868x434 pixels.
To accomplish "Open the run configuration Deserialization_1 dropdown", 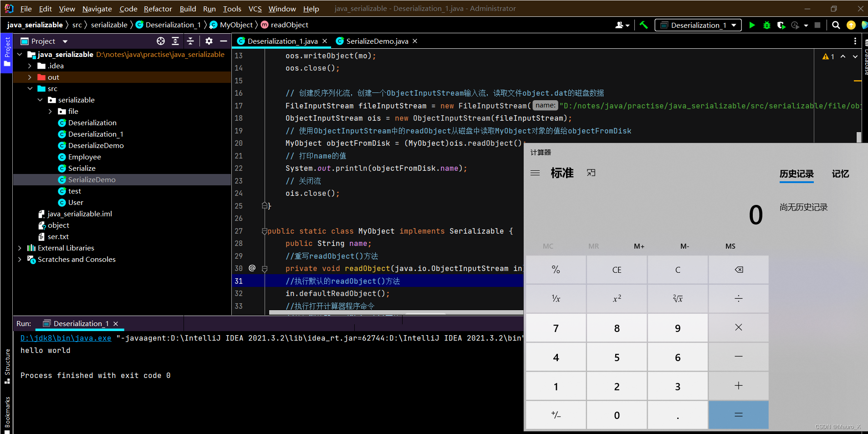I will (x=698, y=25).
